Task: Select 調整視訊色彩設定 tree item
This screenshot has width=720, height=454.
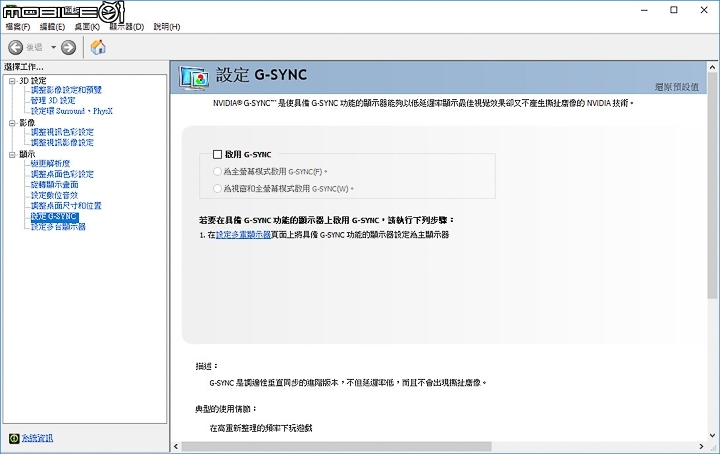Action: point(62,132)
